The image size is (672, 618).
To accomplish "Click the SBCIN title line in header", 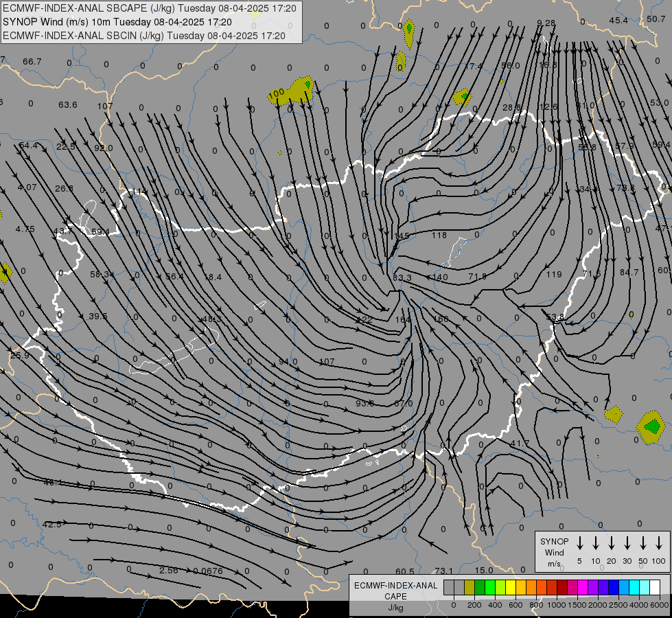I will tap(144, 36).
